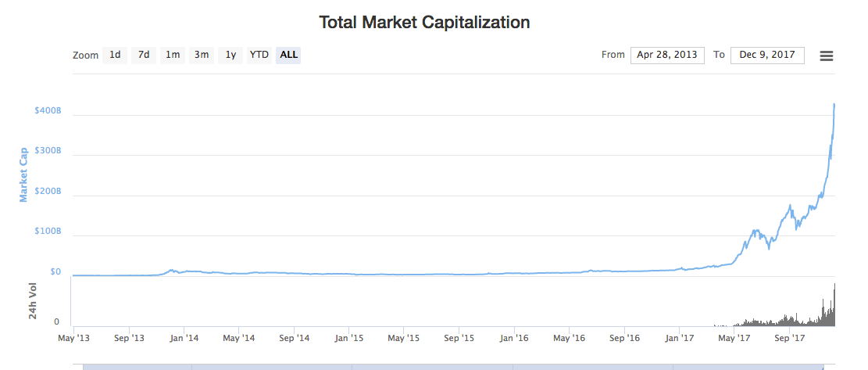Click the Total Market Capitalization title
Viewport: 868px width, 370px height.
424,23
